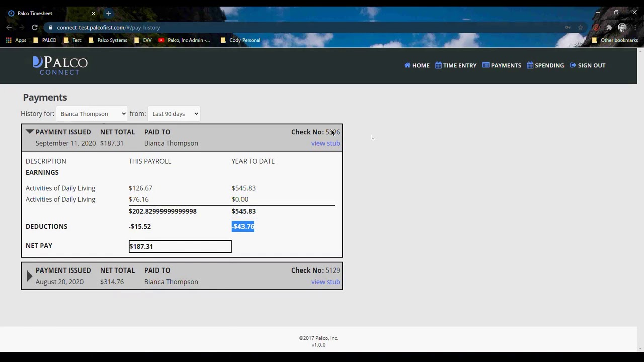Open the Palco, Inc Admin YouTube bookmark

184,40
